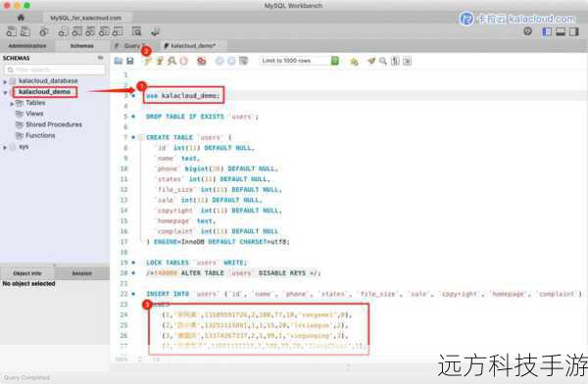Select kalacloud_database schema
Screen dimensions: 588x384
(x=48, y=81)
